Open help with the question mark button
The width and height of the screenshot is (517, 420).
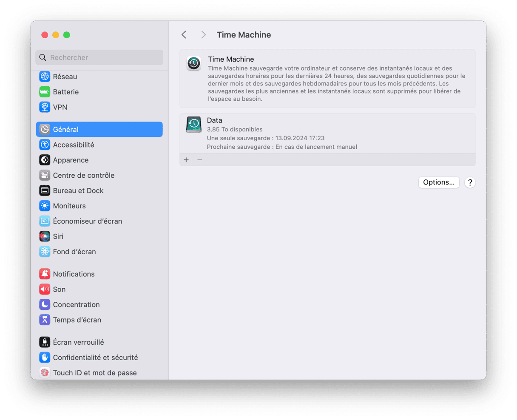(x=469, y=182)
